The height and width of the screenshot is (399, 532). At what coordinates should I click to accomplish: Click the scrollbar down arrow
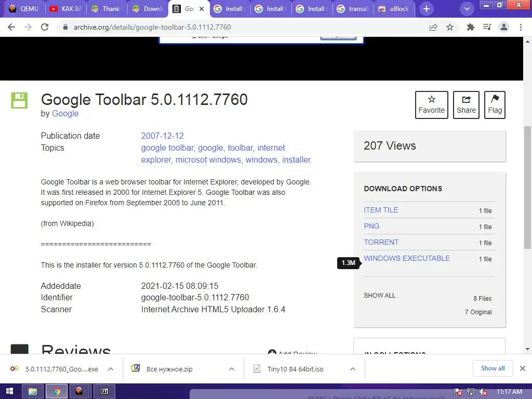pyautogui.click(x=527, y=349)
